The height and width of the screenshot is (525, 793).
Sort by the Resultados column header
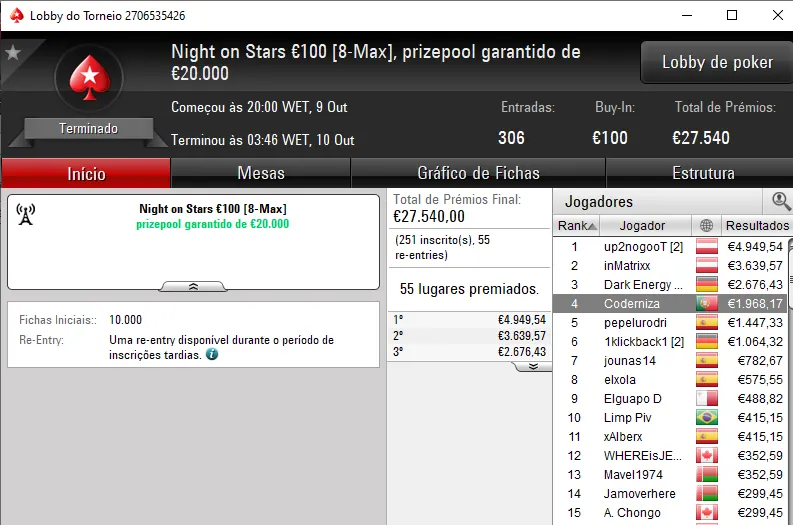757,226
